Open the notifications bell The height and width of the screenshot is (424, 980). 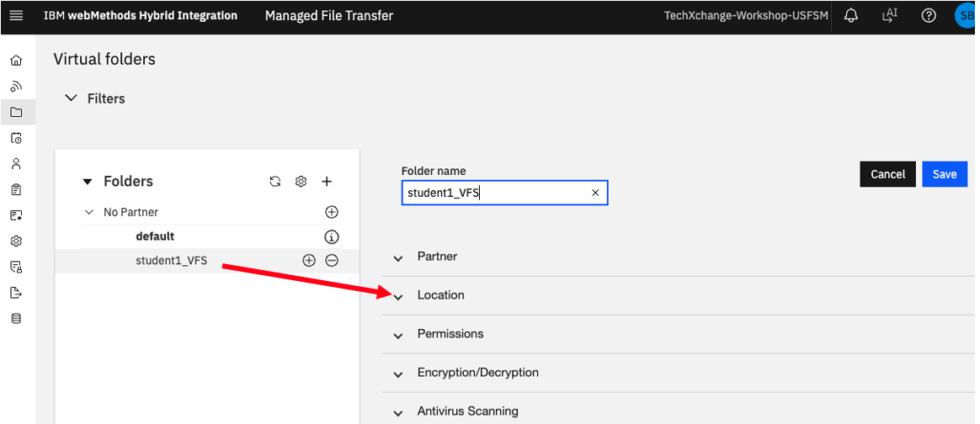tap(850, 16)
